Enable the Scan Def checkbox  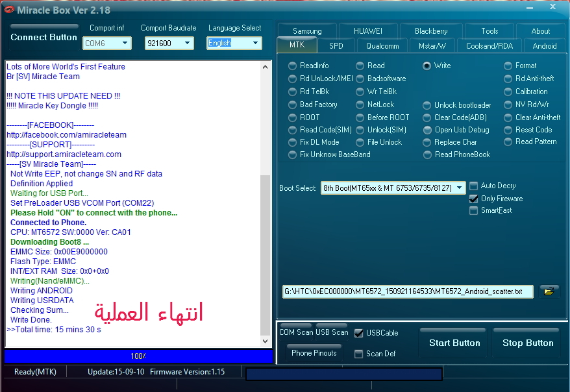(358, 354)
